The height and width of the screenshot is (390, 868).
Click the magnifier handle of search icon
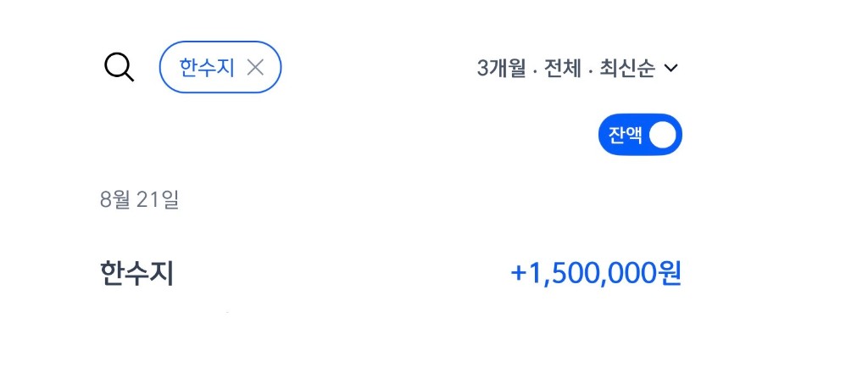tap(129, 76)
